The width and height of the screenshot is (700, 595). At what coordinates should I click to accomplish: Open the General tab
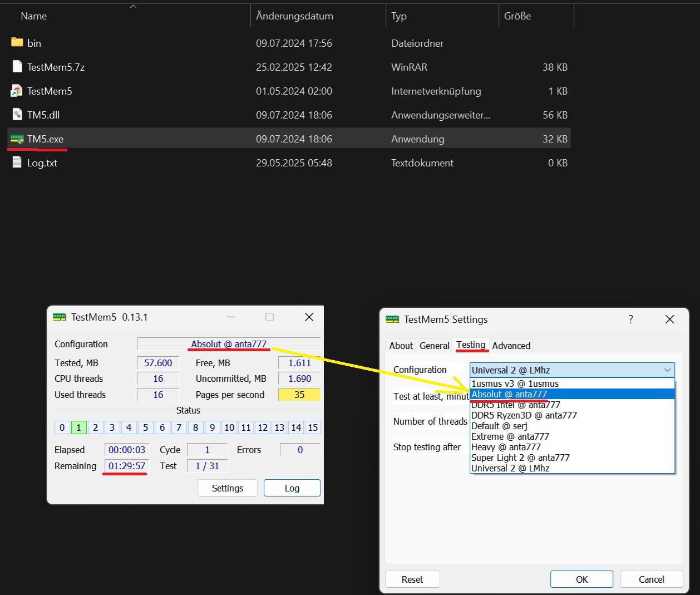[435, 346]
